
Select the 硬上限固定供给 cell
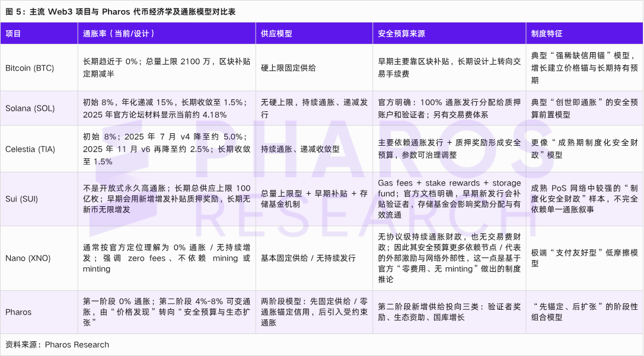(x=288, y=68)
